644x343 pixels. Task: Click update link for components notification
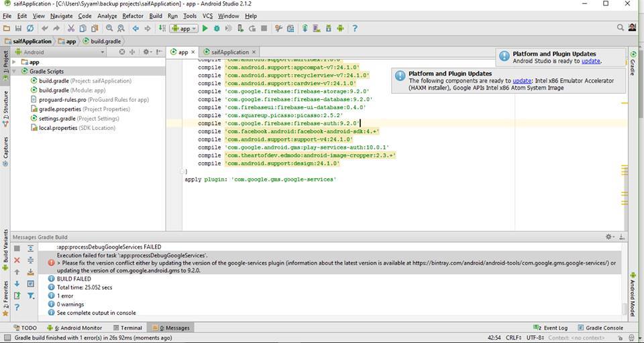(522, 81)
